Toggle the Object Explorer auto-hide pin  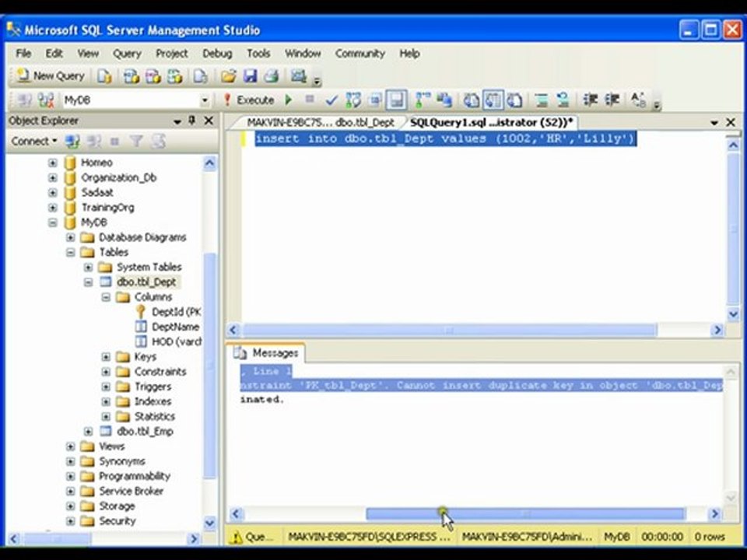pos(192,121)
